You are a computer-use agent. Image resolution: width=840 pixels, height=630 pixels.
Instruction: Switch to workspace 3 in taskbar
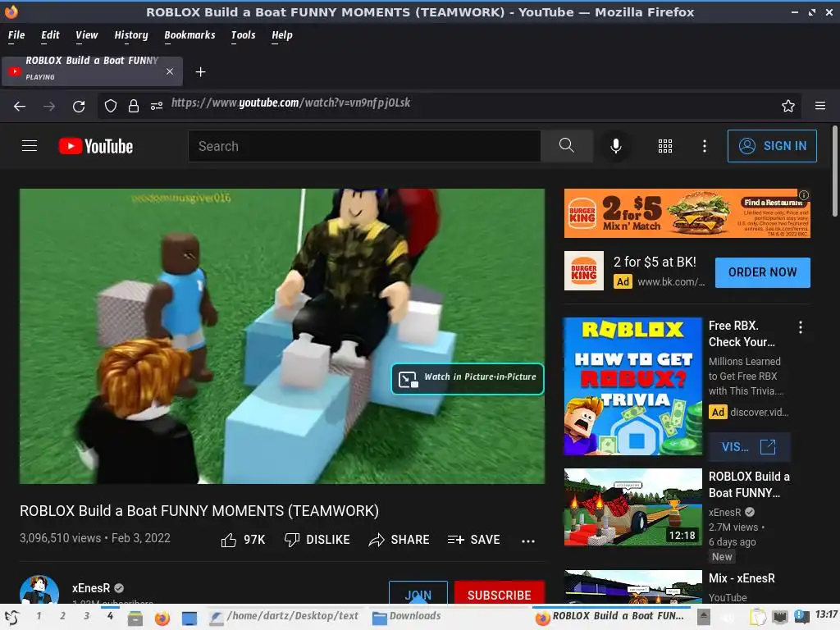[86, 616]
